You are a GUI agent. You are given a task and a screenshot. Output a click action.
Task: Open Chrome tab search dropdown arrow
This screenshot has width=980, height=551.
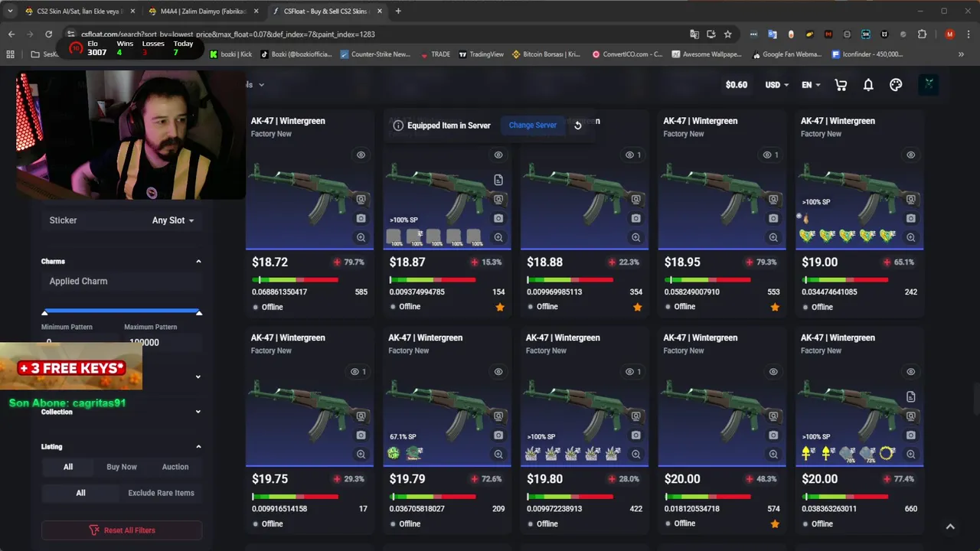(11, 11)
